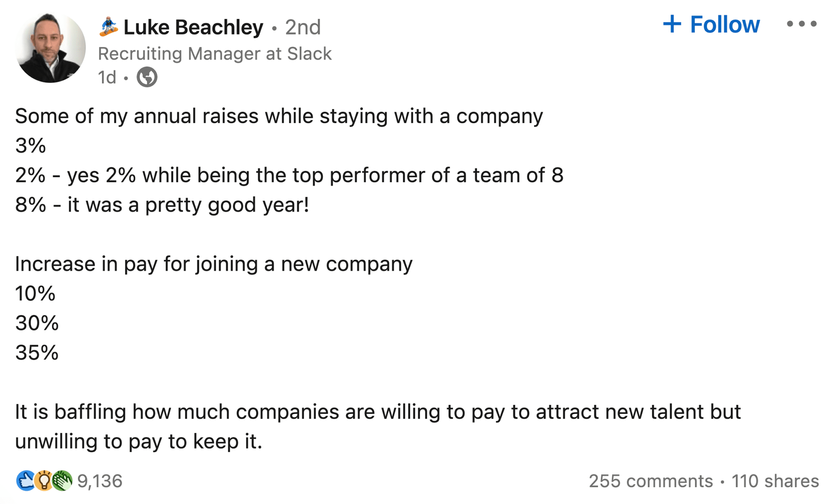Open the 255 comments
Image resolution: width=835 pixels, height=504 pixels.
click(x=650, y=481)
